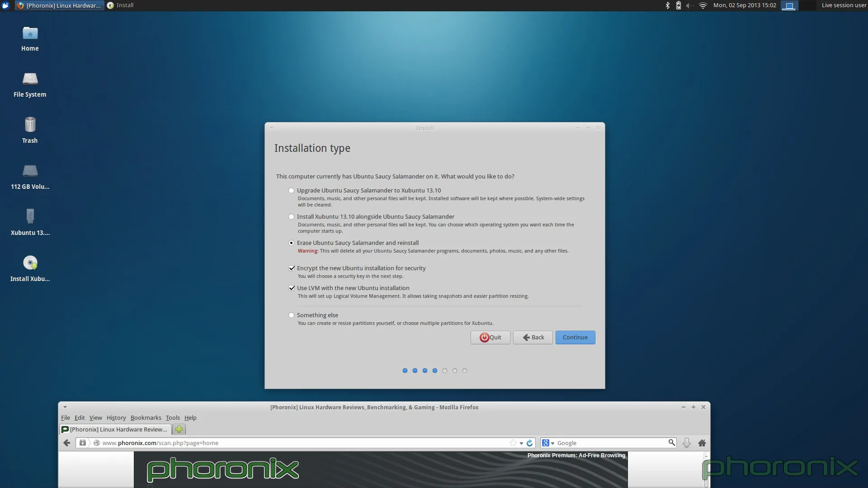Close the Firefox window
The image size is (868, 488).
[x=703, y=407]
